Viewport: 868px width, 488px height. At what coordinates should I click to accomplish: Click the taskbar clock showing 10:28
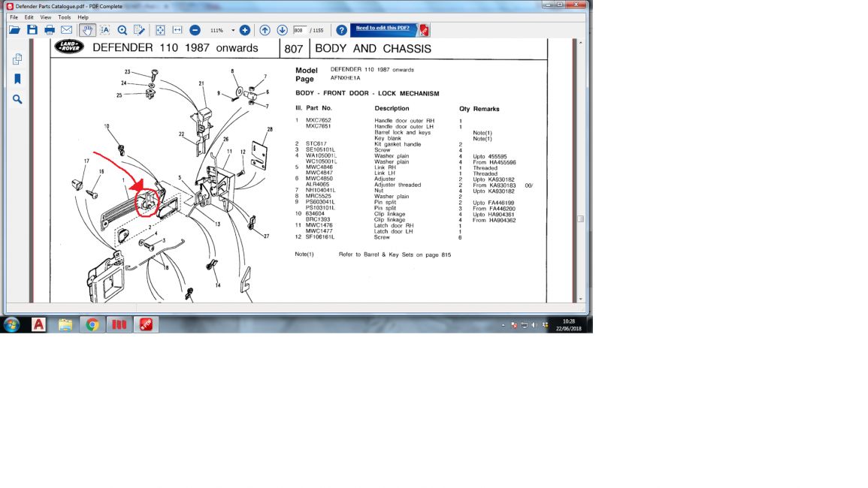pyautogui.click(x=568, y=325)
